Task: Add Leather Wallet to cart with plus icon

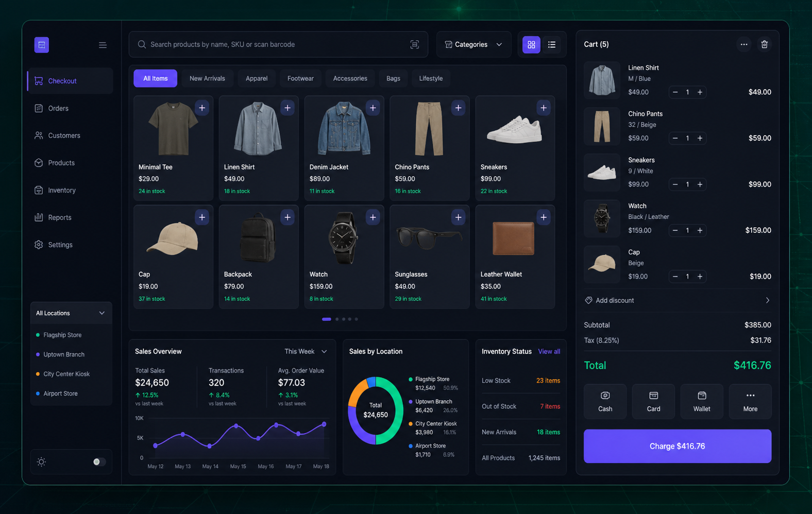Action: coord(544,217)
